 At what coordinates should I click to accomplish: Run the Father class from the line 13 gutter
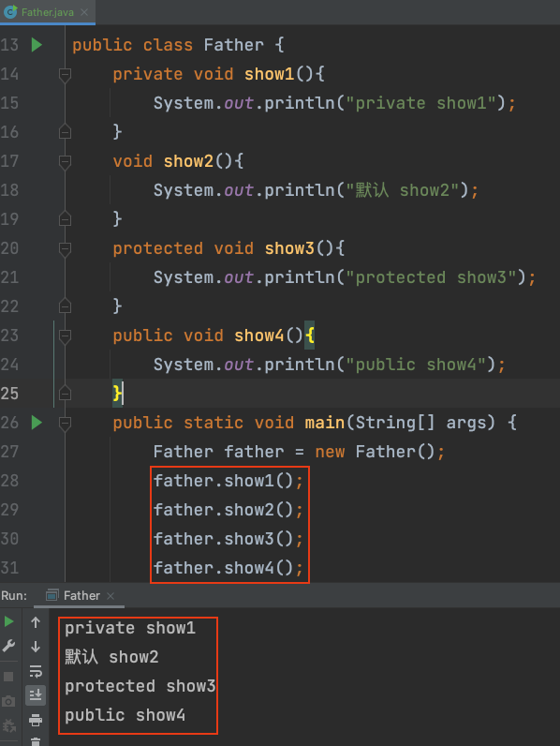click(37, 45)
